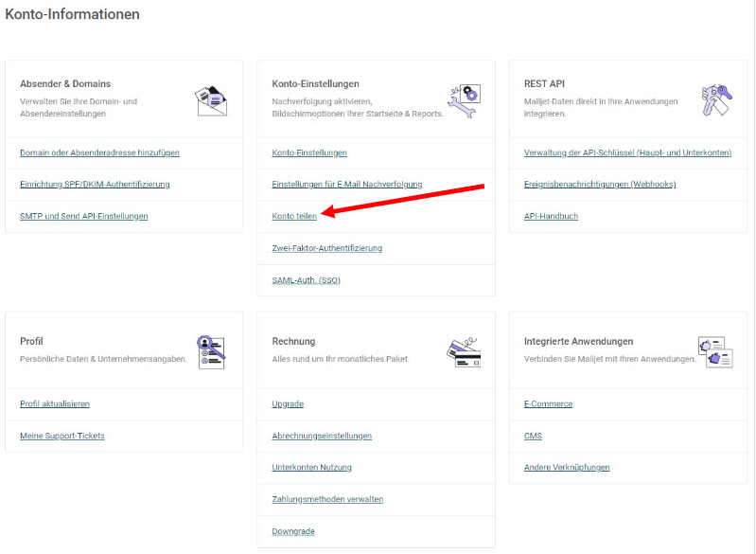This screenshot has width=756, height=554.
Task: Choose the Upgrade link under Rechnung
Action: 288,404
